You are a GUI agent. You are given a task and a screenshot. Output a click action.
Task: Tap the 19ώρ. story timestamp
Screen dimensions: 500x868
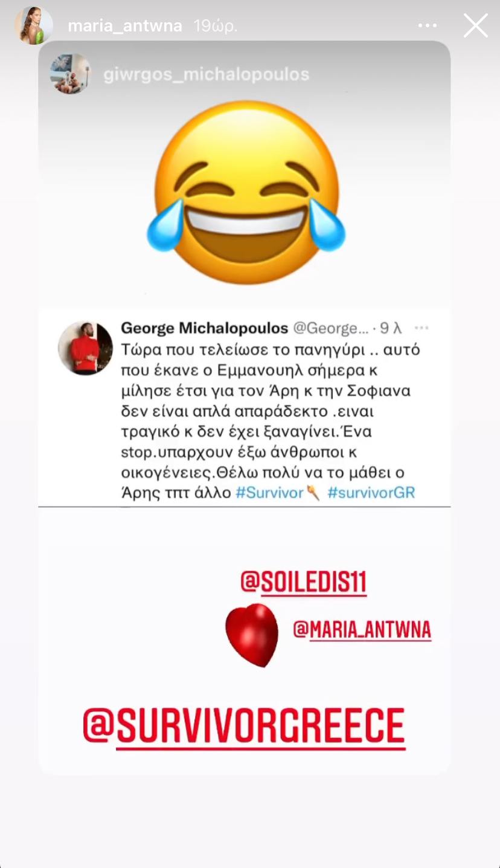[215, 26]
